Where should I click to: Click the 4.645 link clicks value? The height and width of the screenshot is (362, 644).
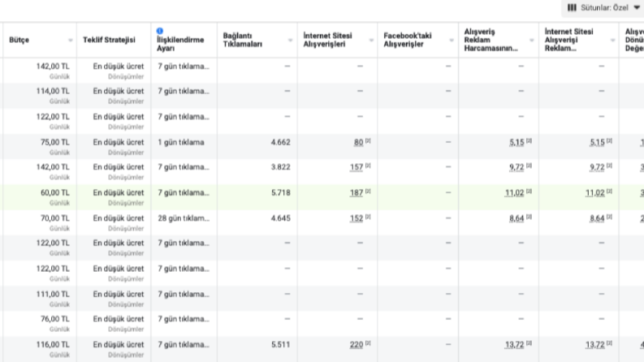point(280,218)
